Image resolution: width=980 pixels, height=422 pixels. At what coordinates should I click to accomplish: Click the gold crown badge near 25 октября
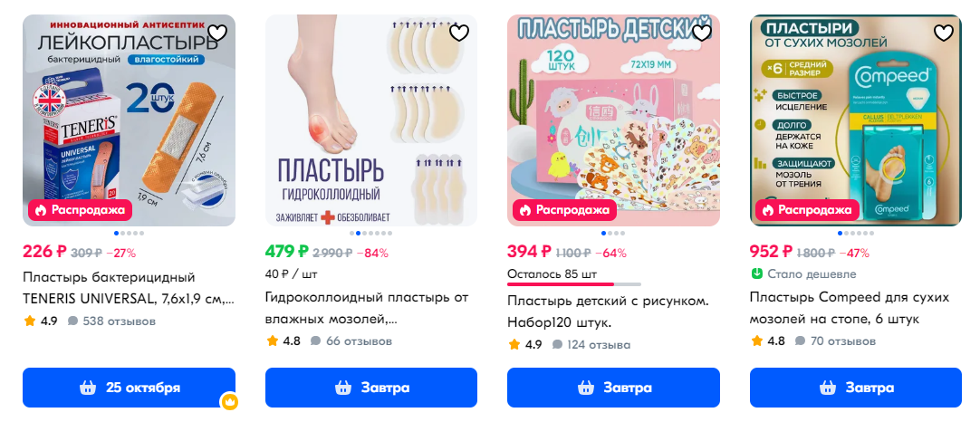click(x=229, y=402)
